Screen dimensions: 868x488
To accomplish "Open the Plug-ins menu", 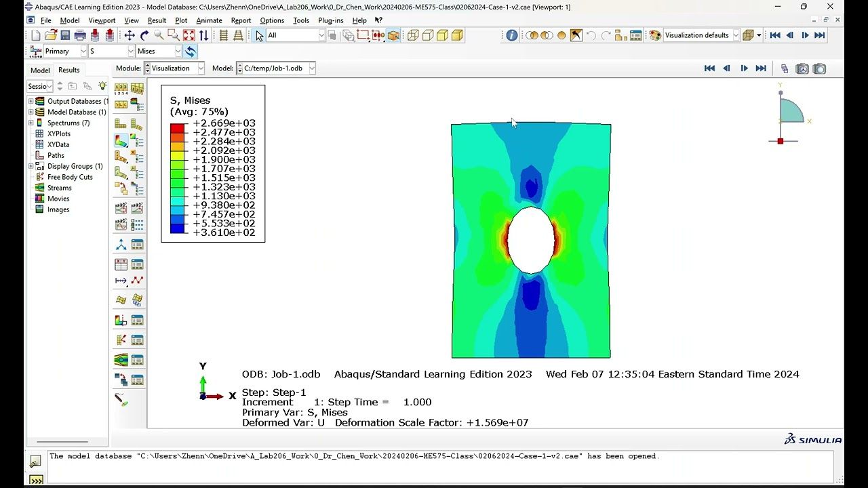I will pos(330,20).
